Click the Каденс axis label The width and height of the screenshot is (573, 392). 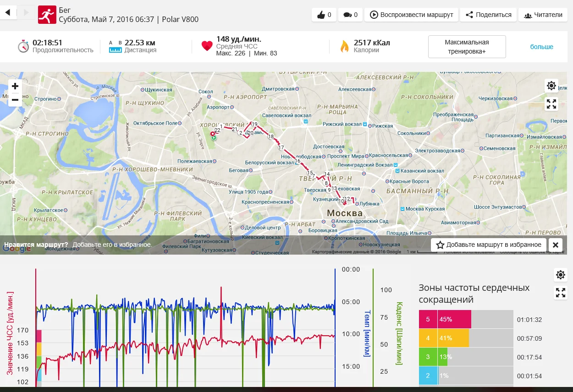399,333
